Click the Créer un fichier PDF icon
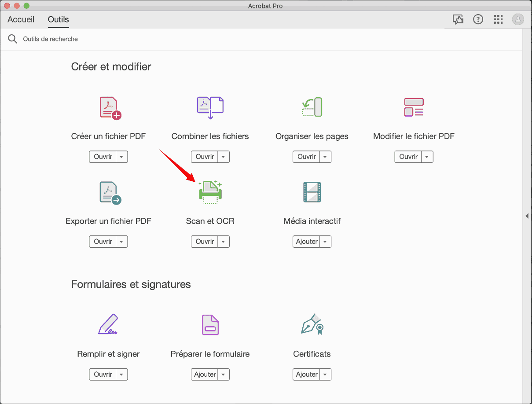Image resolution: width=532 pixels, height=404 pixels. (110, 108)
